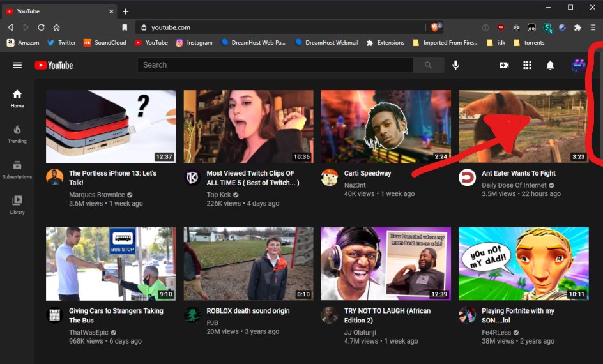Play the Most Viewed Twitch Clips thumbnail
The image size is (603, 364).
click(248, 126)
